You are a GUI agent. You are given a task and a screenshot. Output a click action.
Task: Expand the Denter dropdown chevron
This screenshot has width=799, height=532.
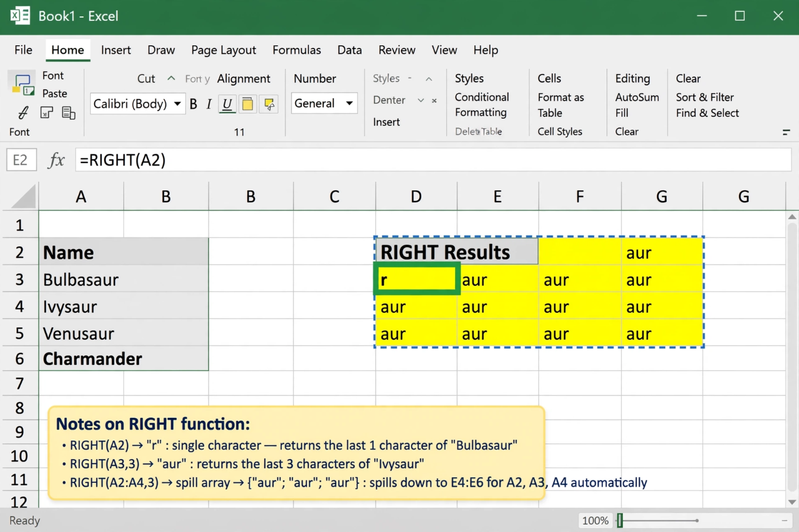click(x=421, y=101)
